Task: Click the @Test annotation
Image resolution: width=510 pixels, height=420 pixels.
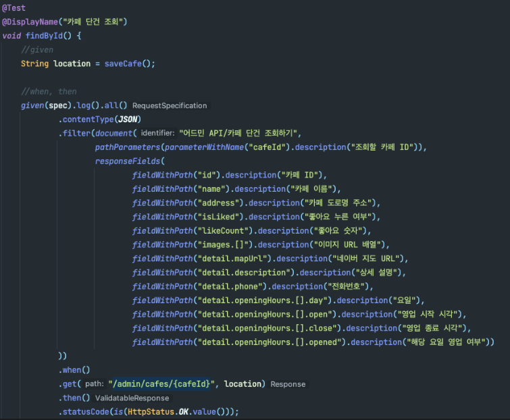Action: pyautogui.click(x=14, y=8)
